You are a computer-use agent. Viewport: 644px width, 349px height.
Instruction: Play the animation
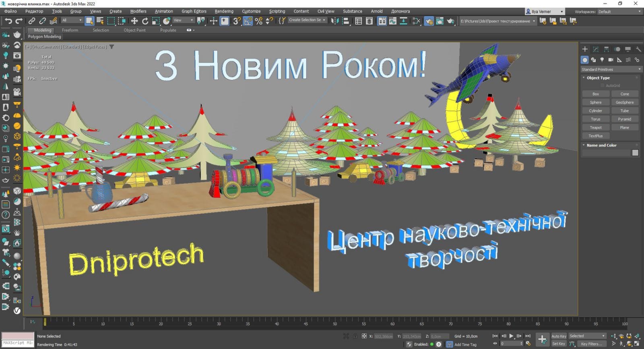pos(511,336)
